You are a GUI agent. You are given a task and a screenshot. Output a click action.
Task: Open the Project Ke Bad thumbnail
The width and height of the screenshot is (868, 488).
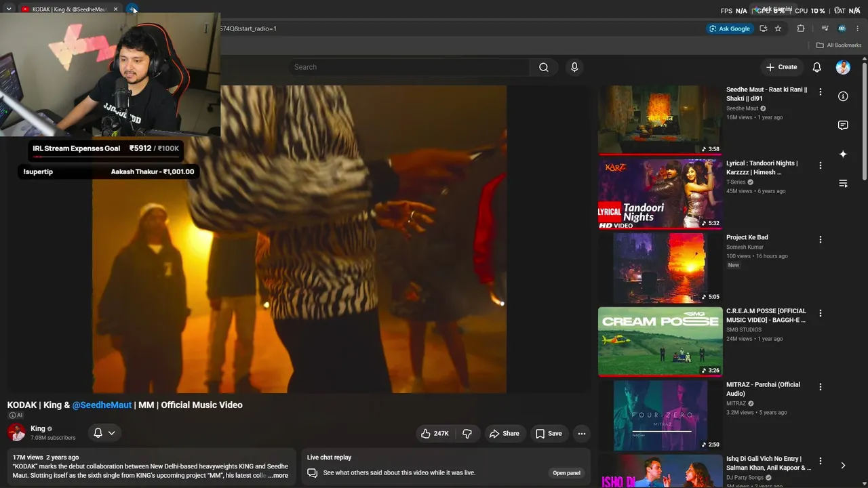pyautogui.click(x=660, y=268)
